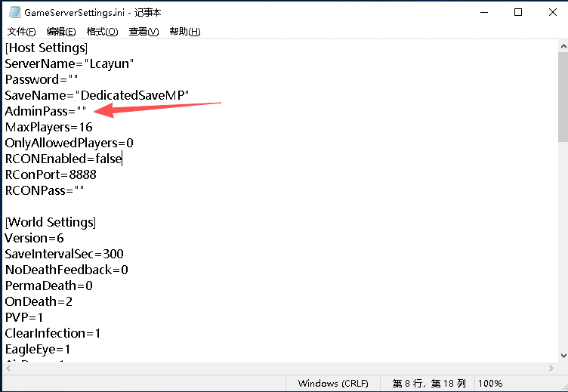
Task: Minimize the Notepad window
Action: (483, 13)
